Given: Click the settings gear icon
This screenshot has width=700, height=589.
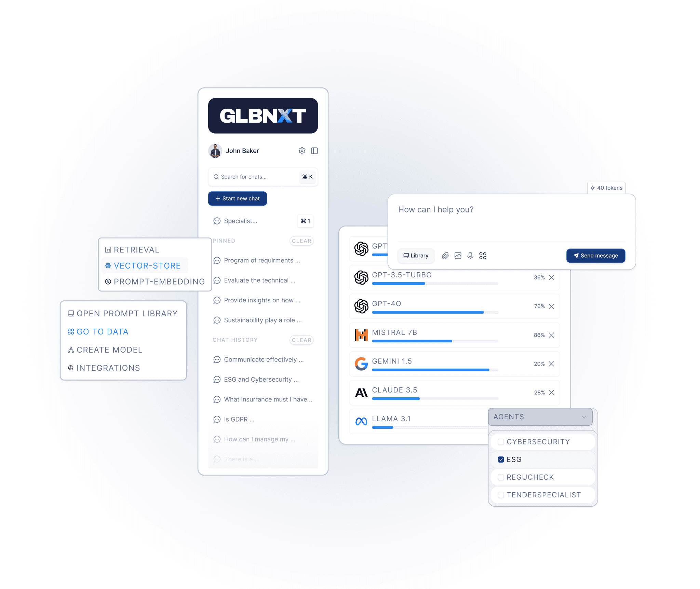Looking at the screenshot, I should point(301,151).
